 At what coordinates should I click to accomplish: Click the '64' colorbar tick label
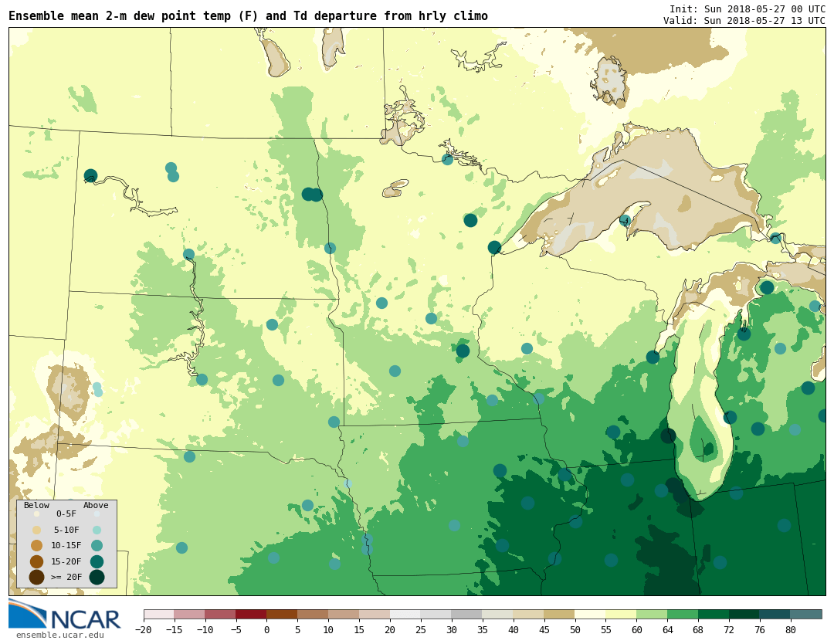click(667, 630)
